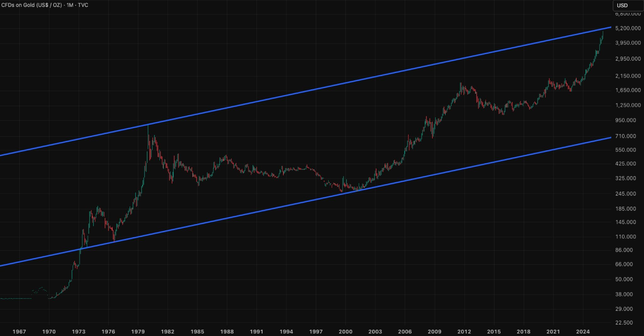Click the 38.000 price axis label
Viewport: 644px width, 336px height.
(631, 294)
